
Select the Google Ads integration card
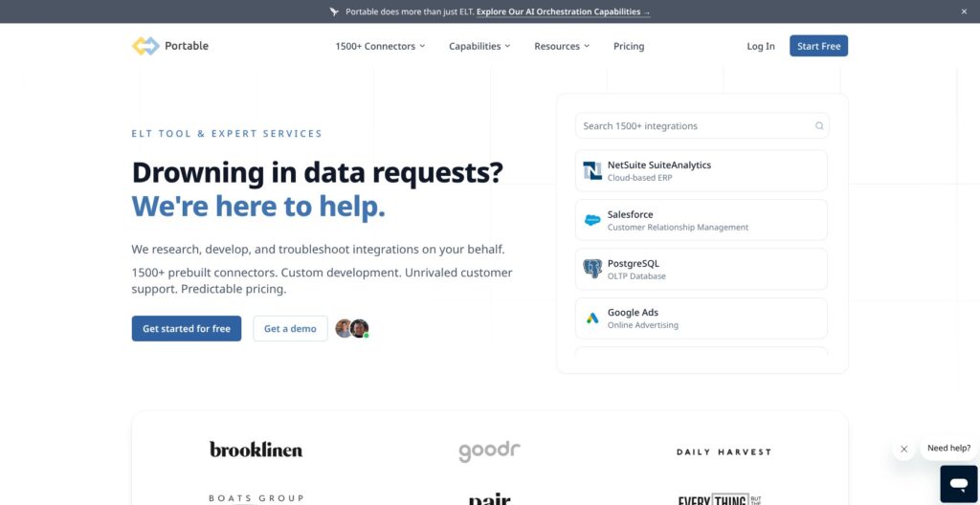702,318
